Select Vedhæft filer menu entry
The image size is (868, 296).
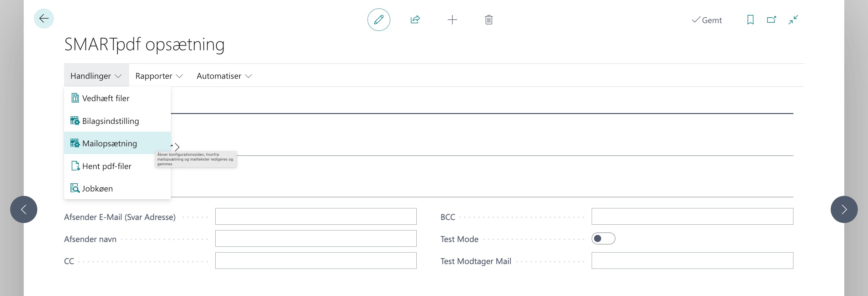pos(106,98)
